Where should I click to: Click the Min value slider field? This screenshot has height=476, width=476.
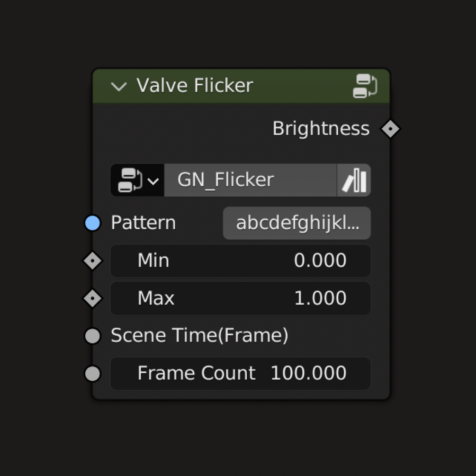[240, 260]
